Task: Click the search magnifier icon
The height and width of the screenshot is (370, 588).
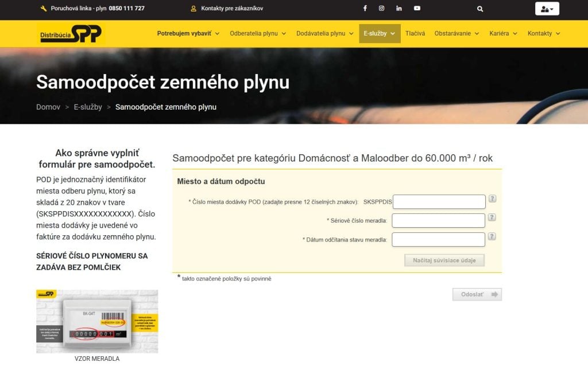Action: [480, 9]
